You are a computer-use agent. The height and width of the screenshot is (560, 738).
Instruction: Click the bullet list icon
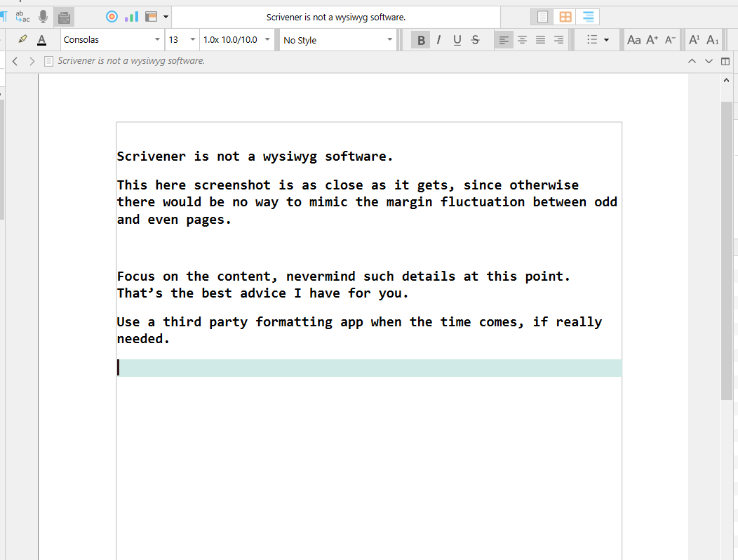point(592,40)
